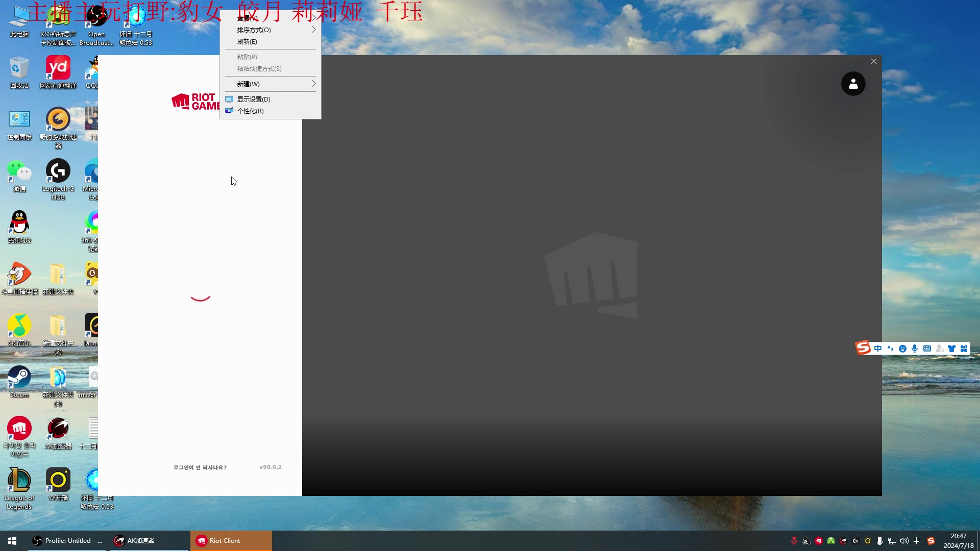Open Logitech G HUB shortcut

(58, 171)
